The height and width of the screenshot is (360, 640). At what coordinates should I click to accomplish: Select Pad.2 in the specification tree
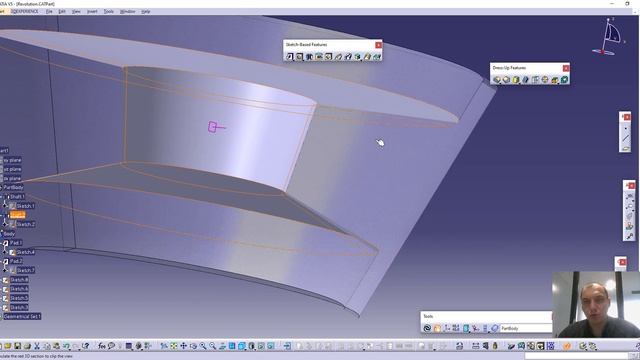(16, 261)
